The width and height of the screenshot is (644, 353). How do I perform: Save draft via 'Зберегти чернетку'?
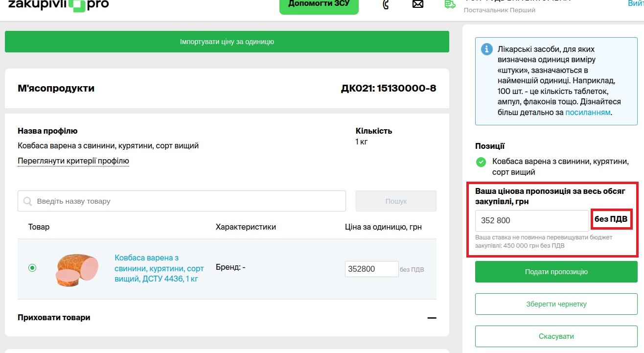point(556,304)
